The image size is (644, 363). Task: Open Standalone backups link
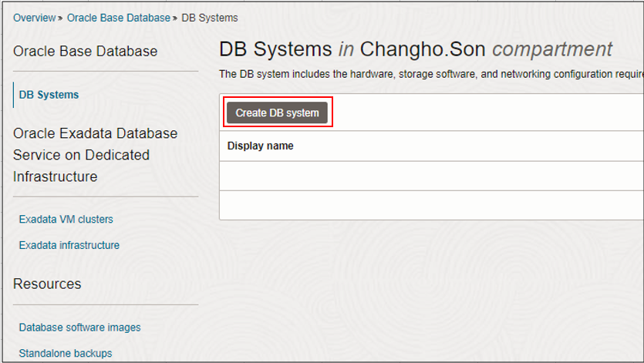(x=66, y=353)
